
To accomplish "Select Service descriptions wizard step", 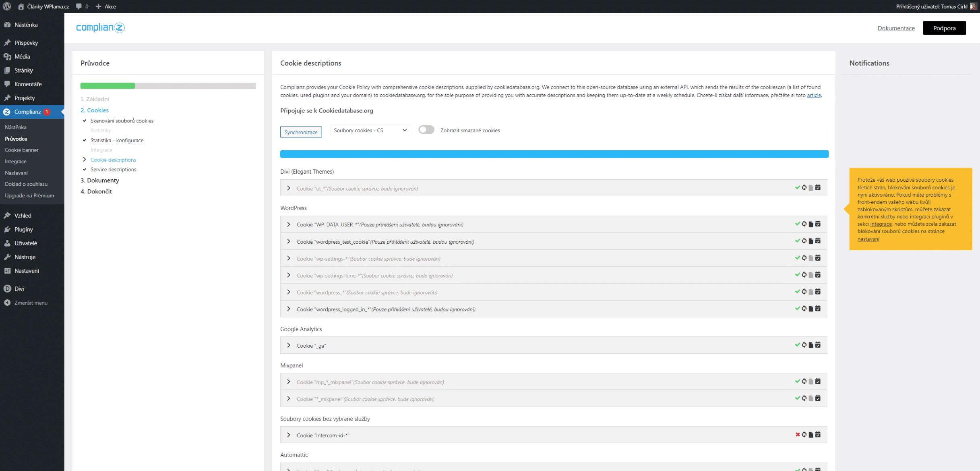I will (113, 170).
